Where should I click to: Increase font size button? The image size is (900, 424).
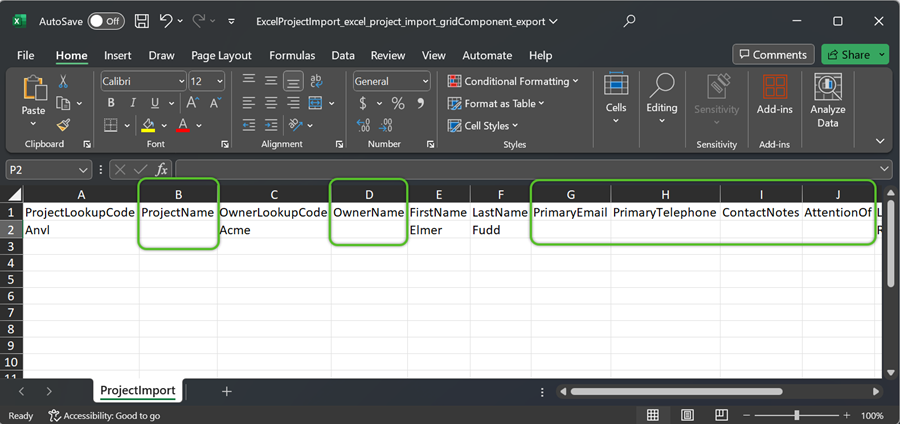192,103
